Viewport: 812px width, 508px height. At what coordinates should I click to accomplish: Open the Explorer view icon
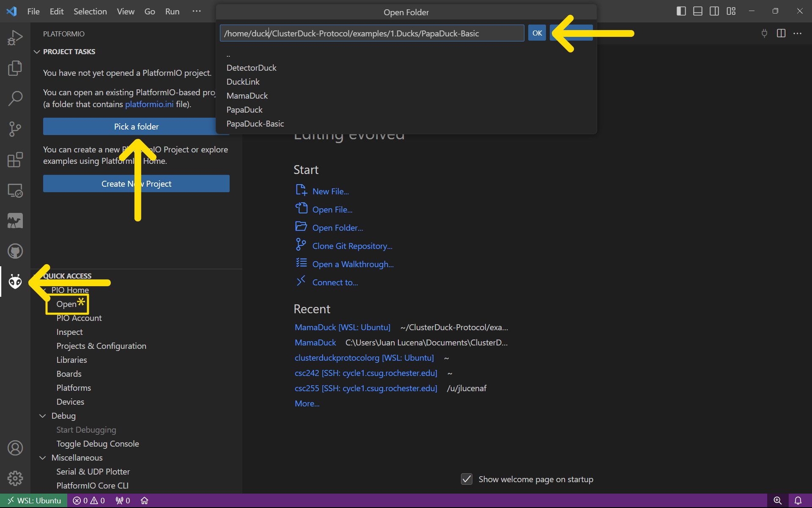point(15,68)
